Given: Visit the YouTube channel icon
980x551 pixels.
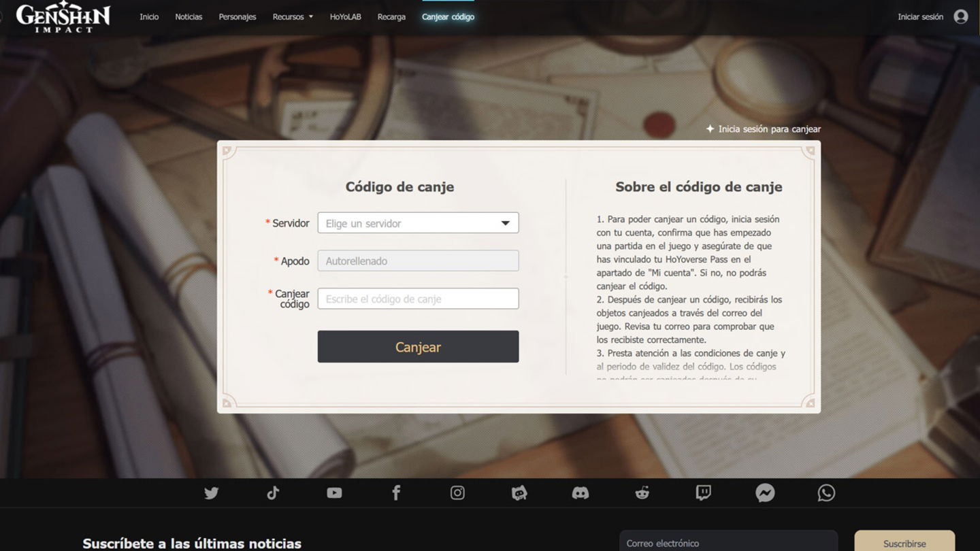Looking at the screenshot, I should [334, 493].
